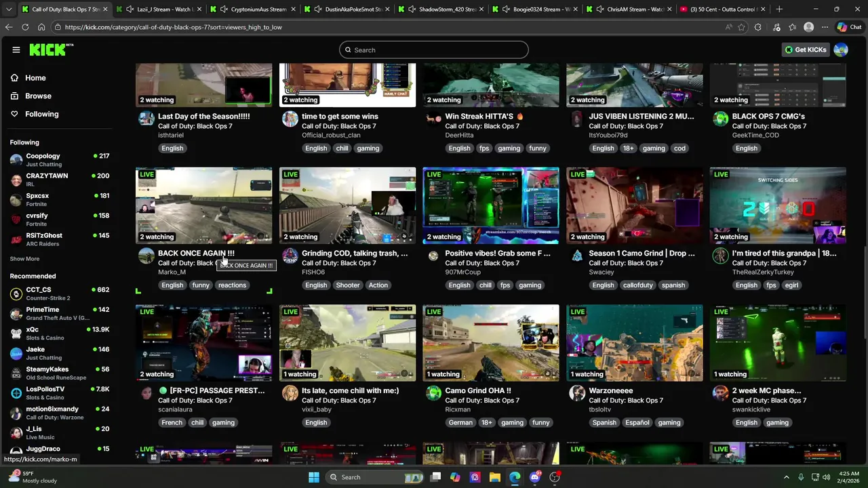Open browser Settings and more menu

click(x=825, y=27)
